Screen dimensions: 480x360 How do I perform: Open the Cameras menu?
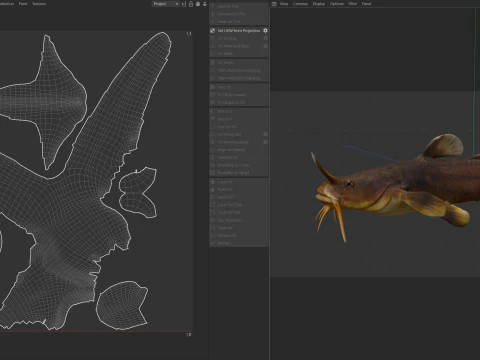(x=300, y=4)
